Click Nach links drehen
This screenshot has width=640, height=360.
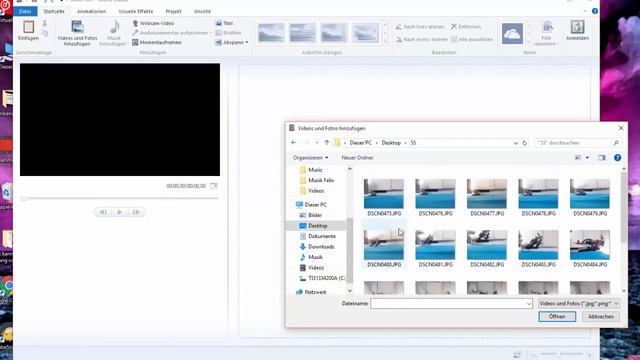[x=420, y=27]
